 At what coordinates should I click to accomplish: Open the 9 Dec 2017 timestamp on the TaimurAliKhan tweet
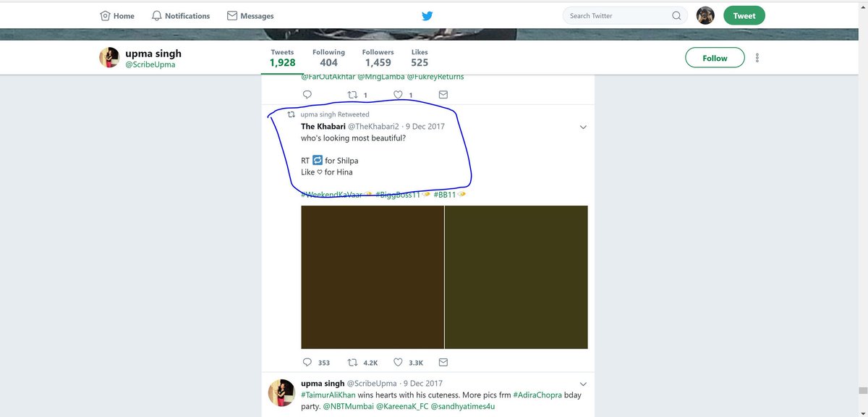point(423,383)
